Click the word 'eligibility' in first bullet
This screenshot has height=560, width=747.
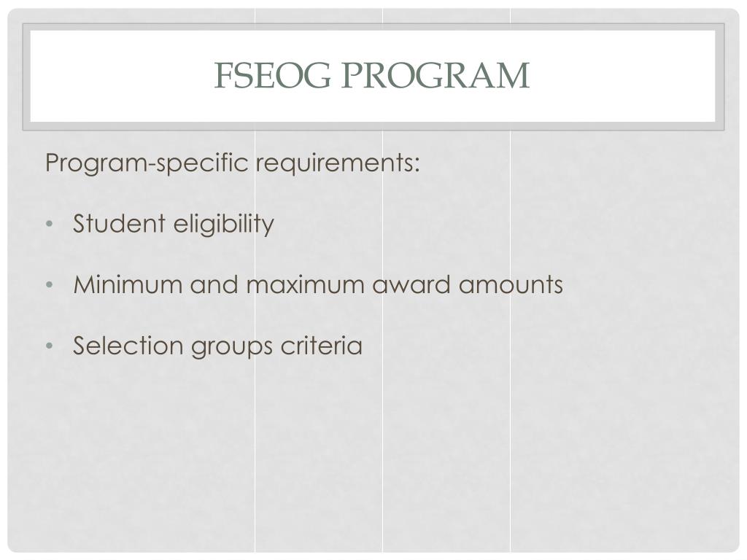[224, 224]
